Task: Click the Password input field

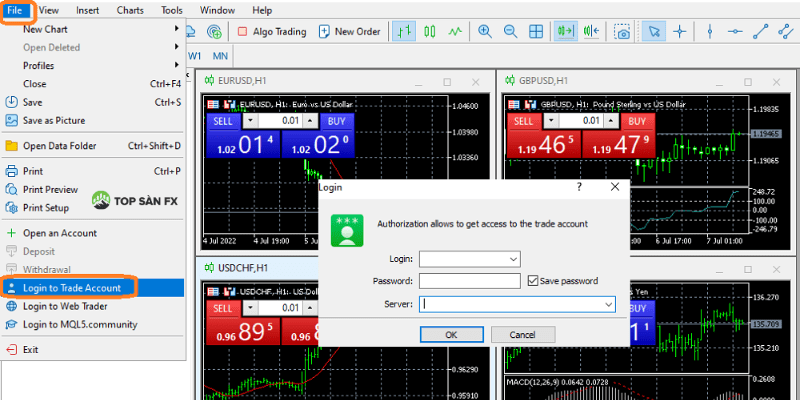Action: (470, 281)
